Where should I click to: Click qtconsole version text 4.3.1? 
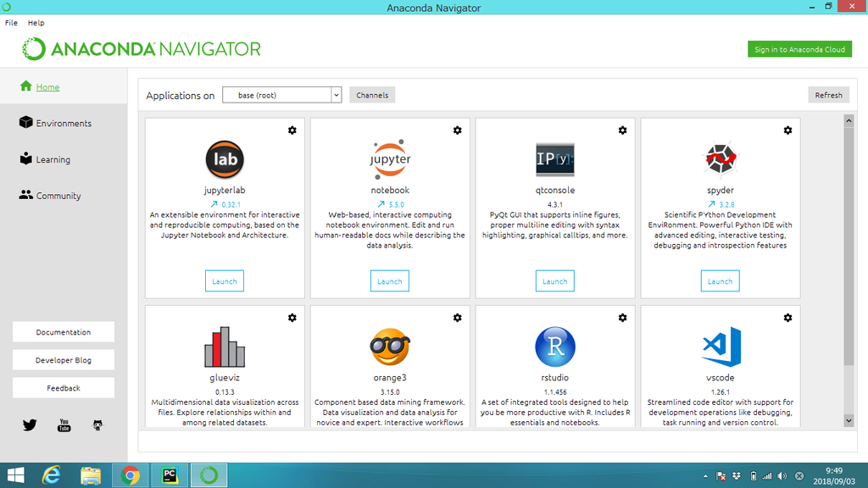pyautogui.click(x=555, y=205)
